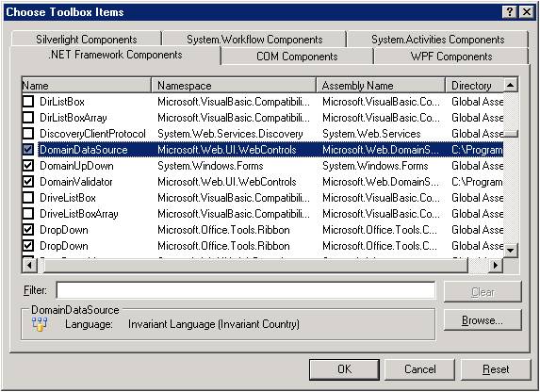540x392 pixels.
Task: Click the vertical scrollbar thumb
Action: [511, 133]
